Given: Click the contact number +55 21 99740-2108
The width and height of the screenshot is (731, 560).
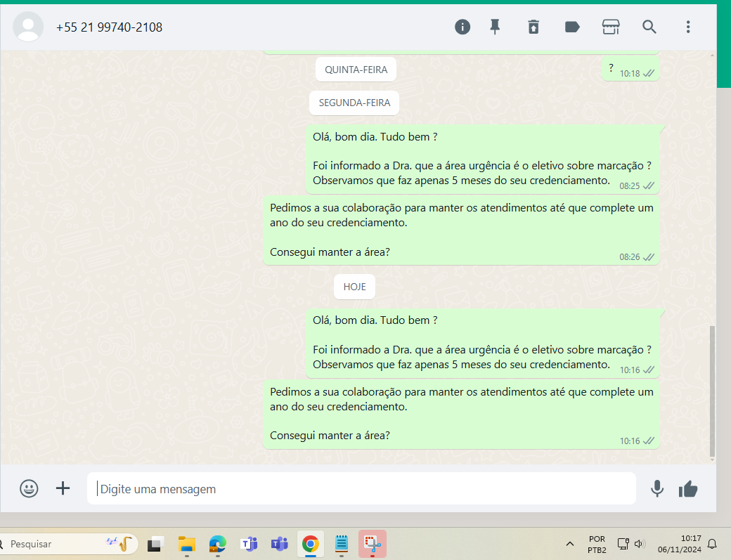Looking at the screenshot, I should click(109, 27).
